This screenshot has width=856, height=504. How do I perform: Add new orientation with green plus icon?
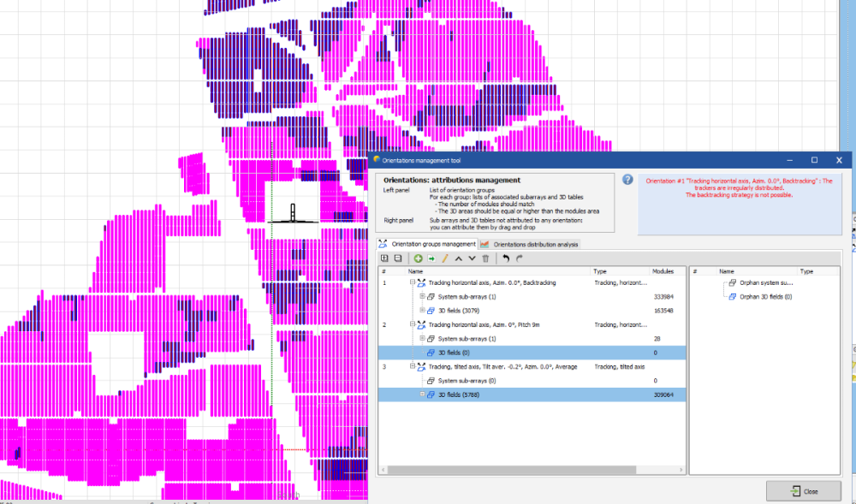[418, 258]
